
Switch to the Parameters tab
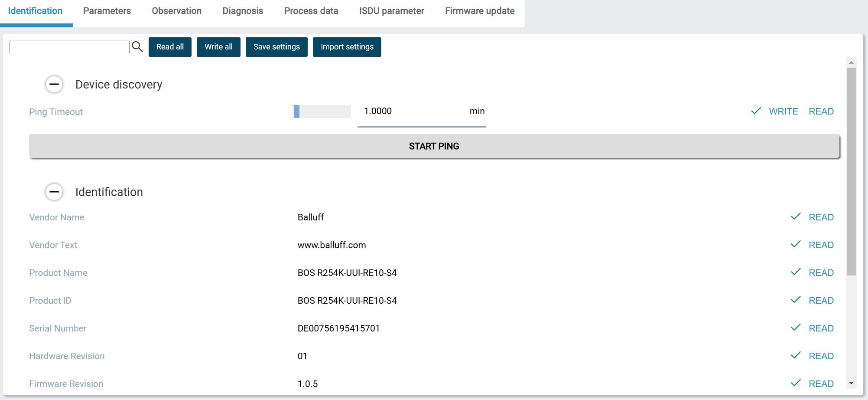pos(107,11)
